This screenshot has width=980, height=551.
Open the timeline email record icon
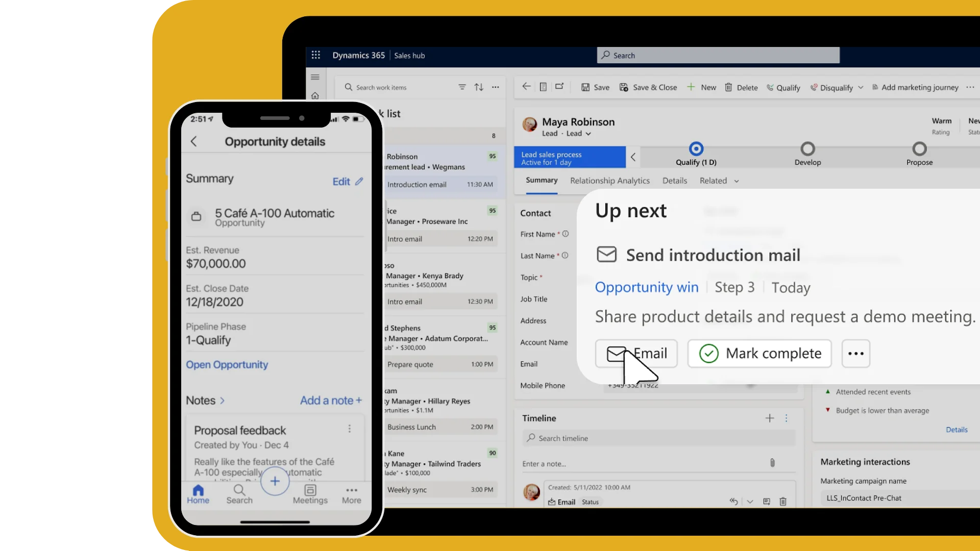(767, 502)
